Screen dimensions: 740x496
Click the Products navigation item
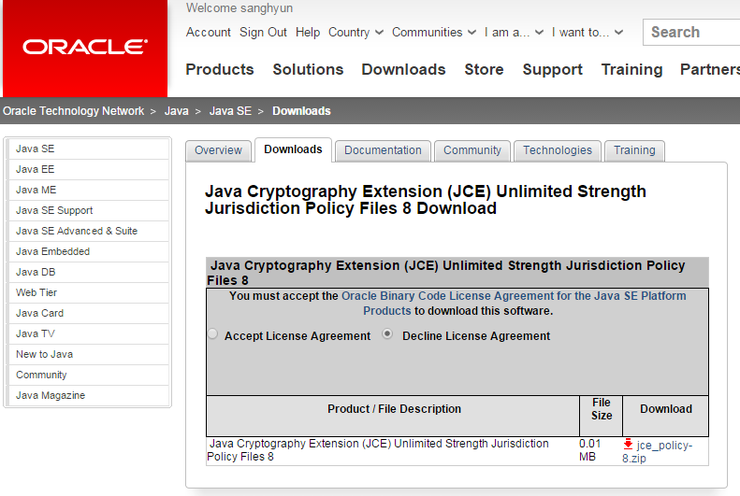pos(220,69)
